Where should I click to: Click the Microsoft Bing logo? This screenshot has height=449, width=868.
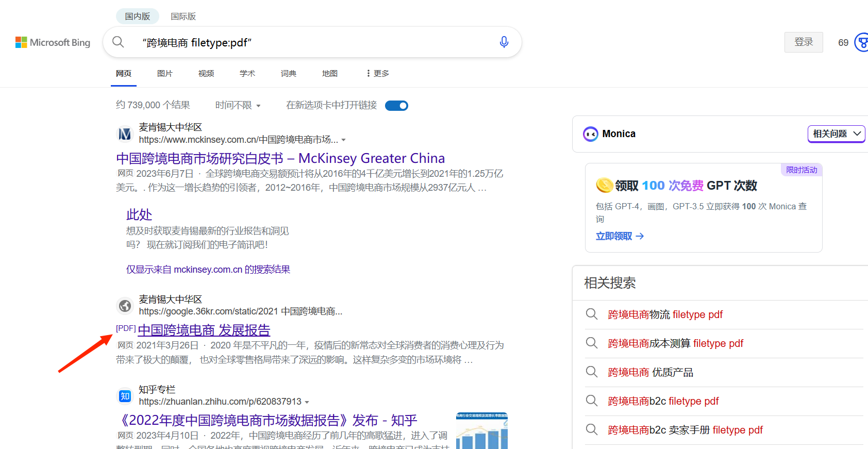(x=53, y=42)
